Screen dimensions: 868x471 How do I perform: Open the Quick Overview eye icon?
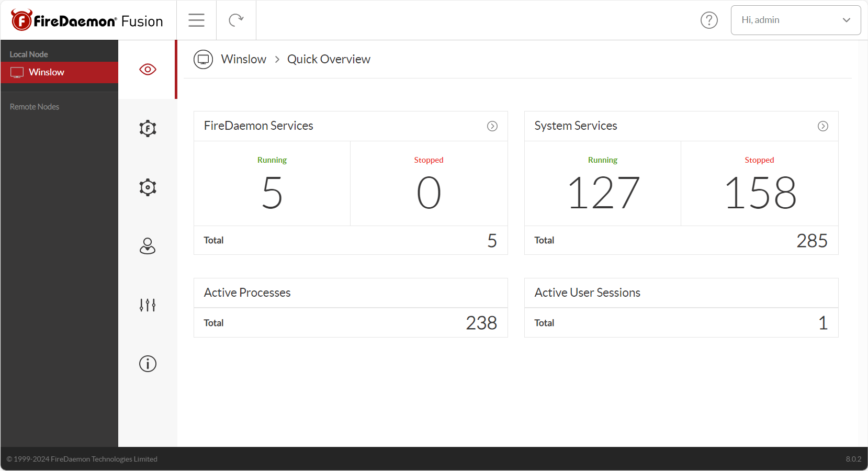pyautogui.click(x=148, y=69)
